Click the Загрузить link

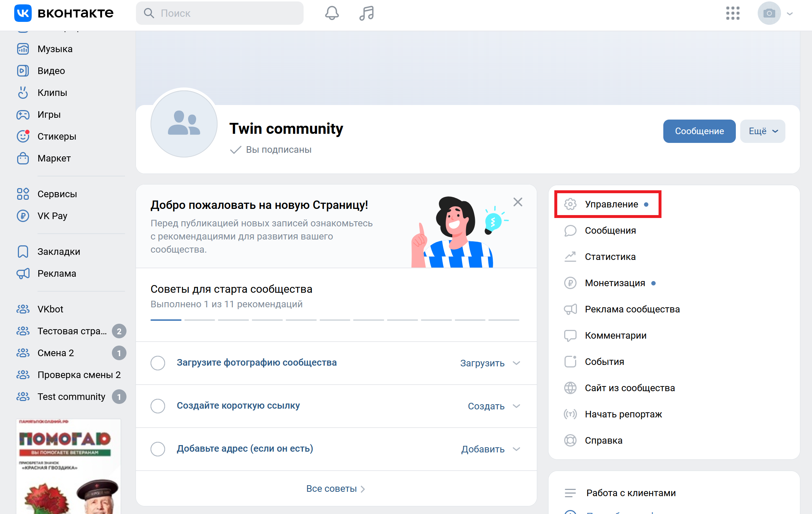click(482, 363)
